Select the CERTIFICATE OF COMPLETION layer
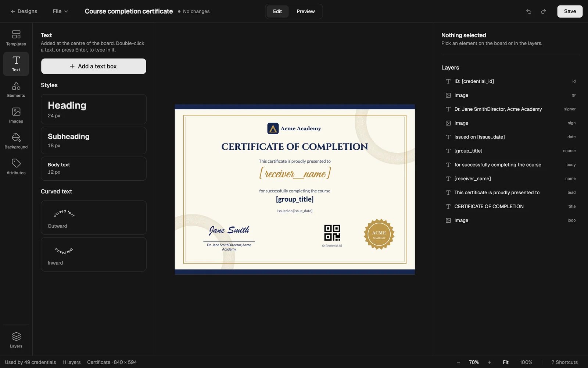Viewport: 588px width, 368px height. [510, 206]
